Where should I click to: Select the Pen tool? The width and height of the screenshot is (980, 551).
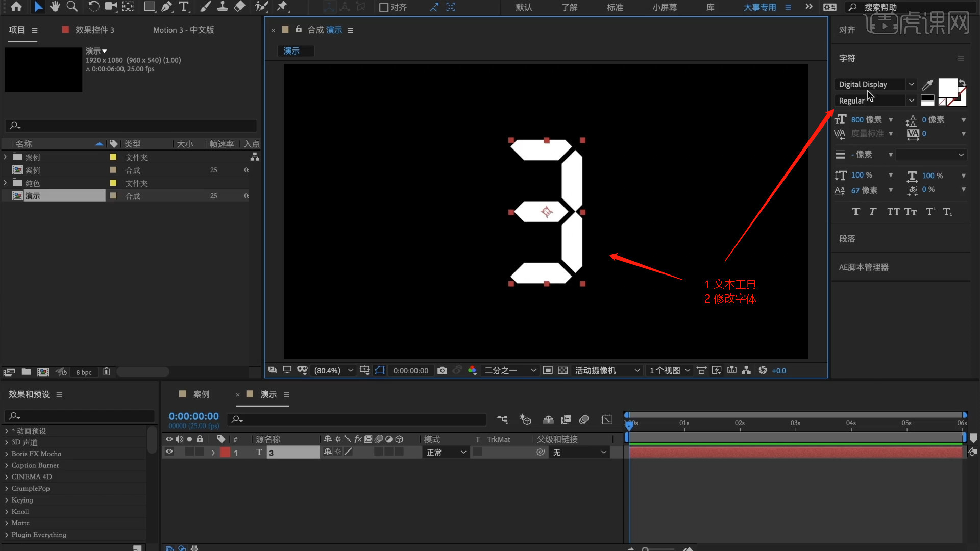coord(166,7)
